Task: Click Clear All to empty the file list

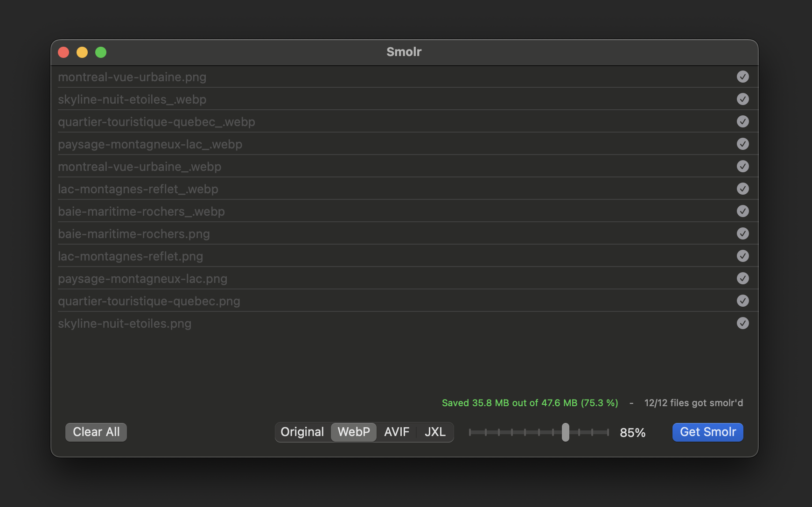Action: pyautogui.click(x=96, y=432)
